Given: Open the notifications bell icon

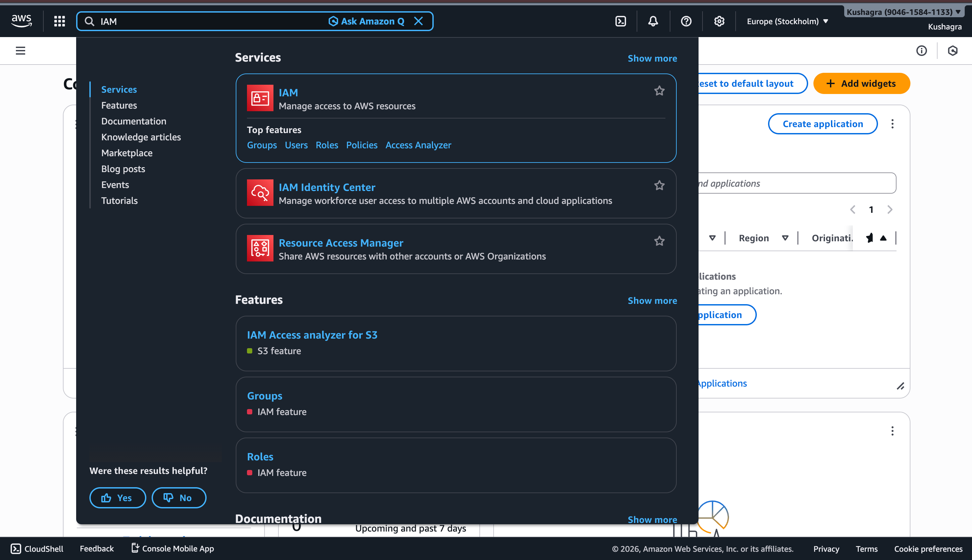Looking at the screenshot, I should 653,21.
